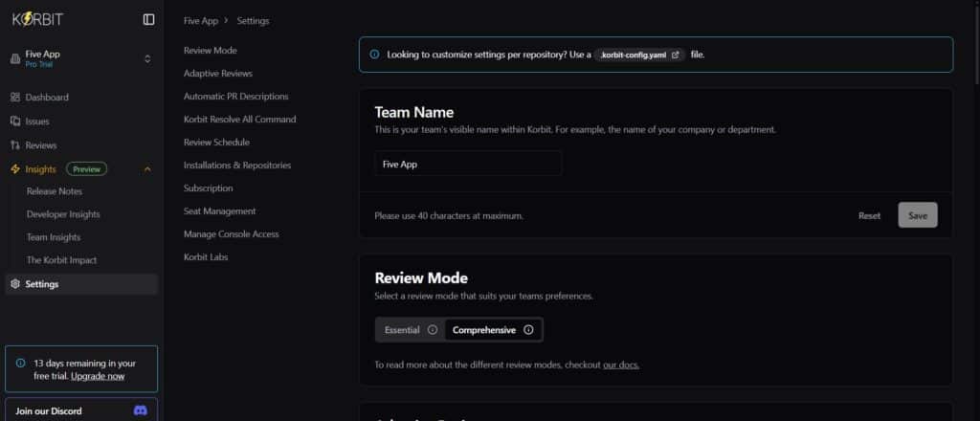Open Installations & Repositories settings

tap(237, 165)
